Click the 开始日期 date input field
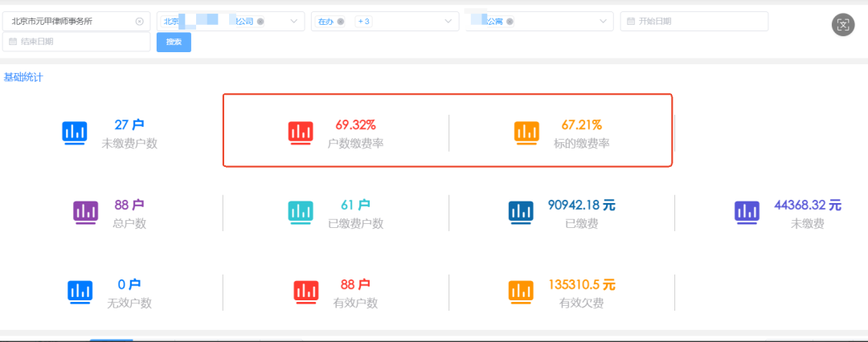Screen dimensions: 868x342 [x=694, y=22]
